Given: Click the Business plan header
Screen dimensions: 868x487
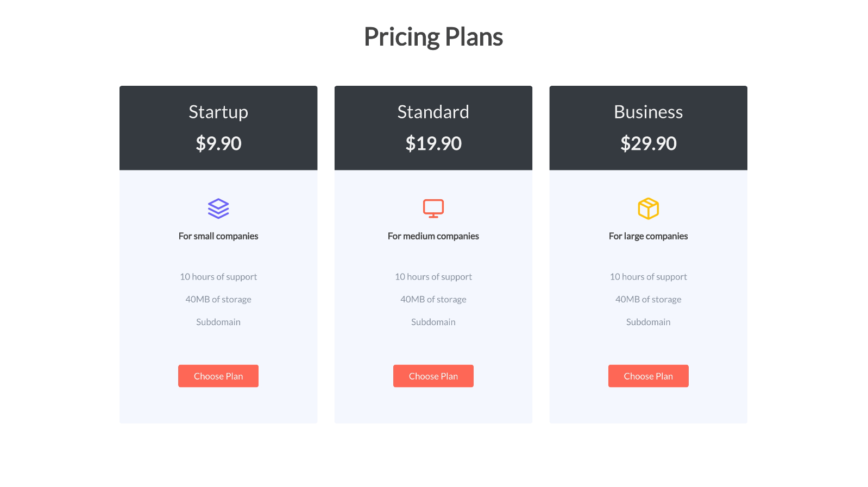Looking at the screenshot, I should (x=648, y=112).
